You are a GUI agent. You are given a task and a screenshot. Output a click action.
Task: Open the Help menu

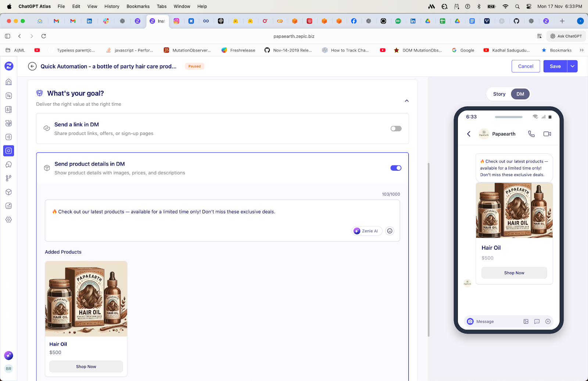click(202, 6)
